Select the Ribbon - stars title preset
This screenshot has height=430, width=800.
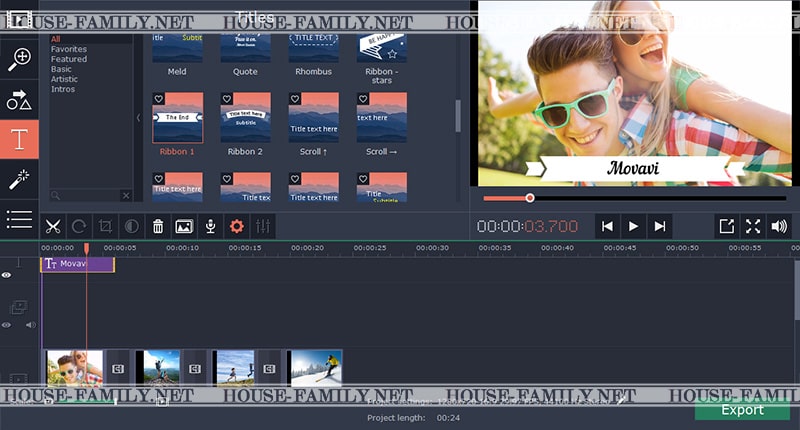(x=382, y=48)
